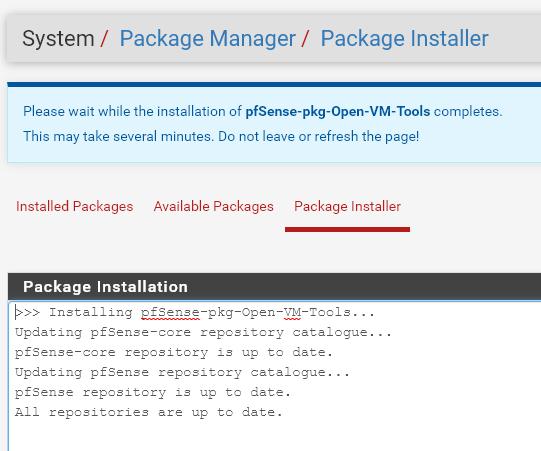Click the 'Do not leave or refresh' warning text
This screenshot has height=451, width=541.
click(318, 136)
